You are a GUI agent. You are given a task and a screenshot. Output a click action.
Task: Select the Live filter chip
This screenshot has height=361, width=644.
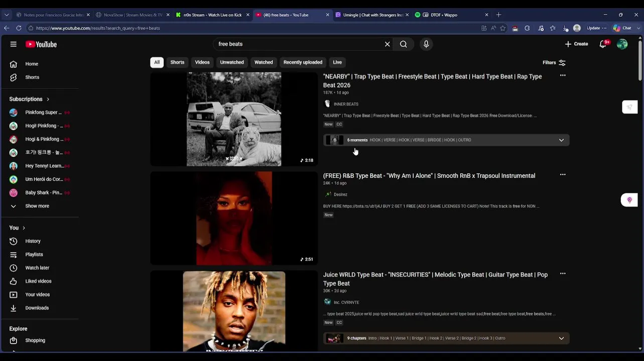click(x=337, y=62)
